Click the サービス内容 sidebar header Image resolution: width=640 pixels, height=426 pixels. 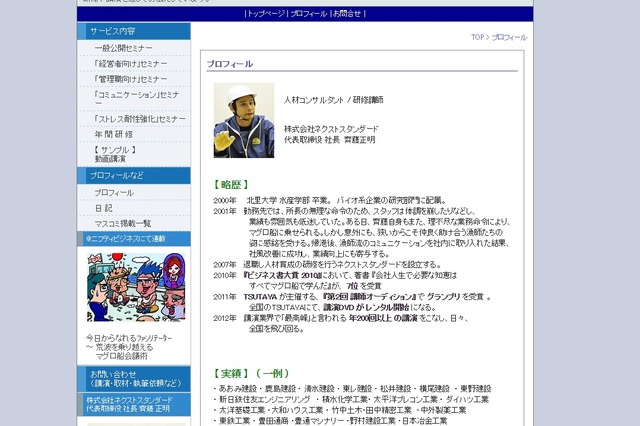point(134,31)
